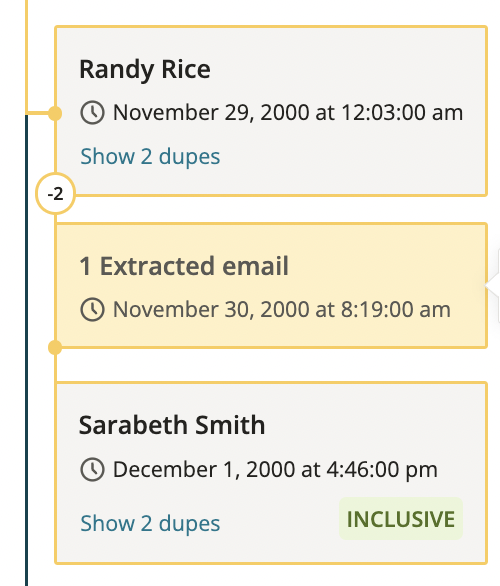The width and height of the screenshot is (500, 586).
Task: Click the November 30, 2000 timestamp text
Action: (282, 309)
